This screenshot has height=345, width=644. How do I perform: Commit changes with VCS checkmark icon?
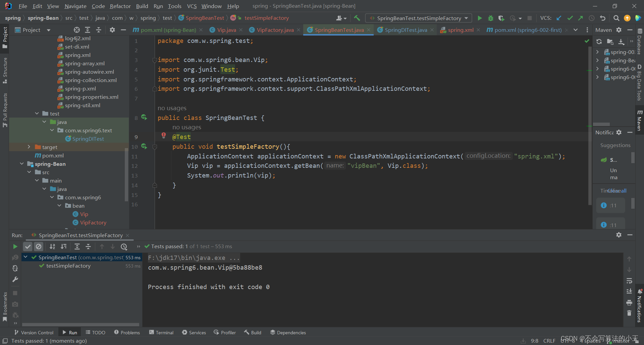click(x=570, y=18)
